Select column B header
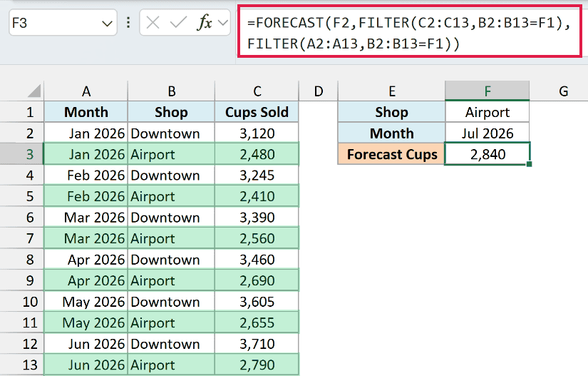Image resolution: width=588 pixels, height=376 pixels. (171, 91)
